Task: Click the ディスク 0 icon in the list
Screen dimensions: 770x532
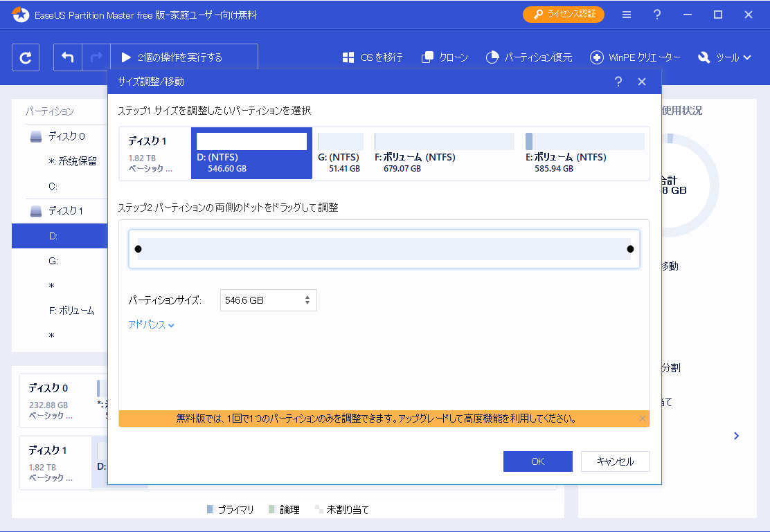Action: [x=36, y=136]
